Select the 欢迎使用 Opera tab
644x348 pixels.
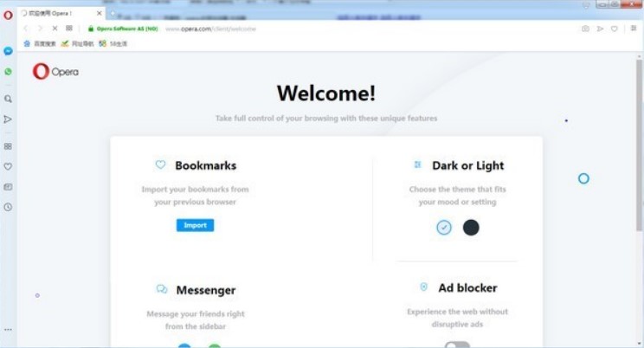click(61, 13)
